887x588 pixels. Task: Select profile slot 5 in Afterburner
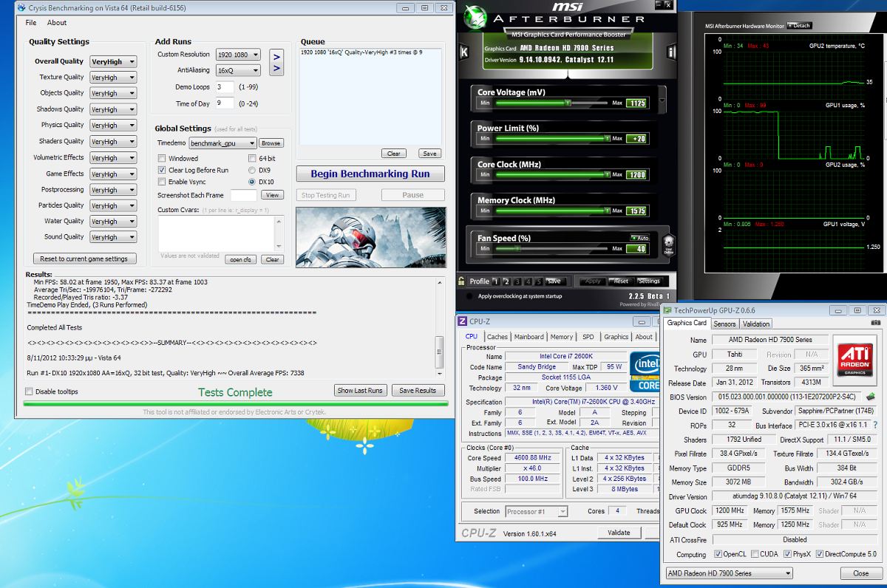click(538, 281)
